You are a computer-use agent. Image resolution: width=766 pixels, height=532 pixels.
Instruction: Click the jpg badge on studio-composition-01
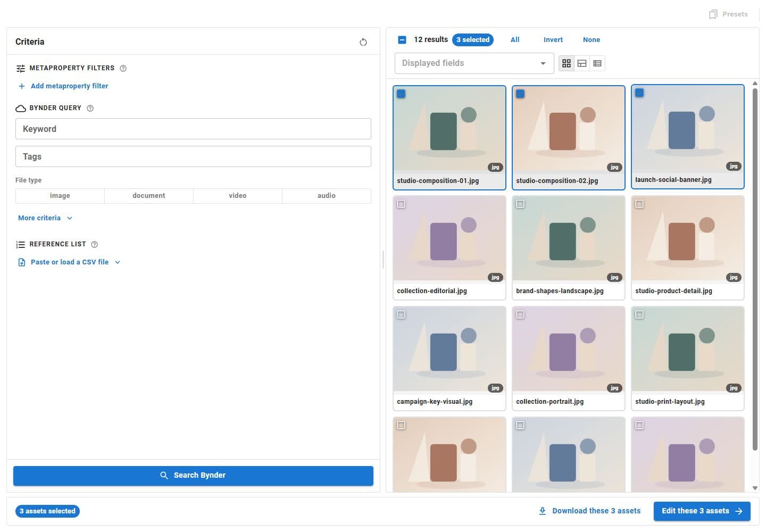pyautogui.click(x=495, y=167)
